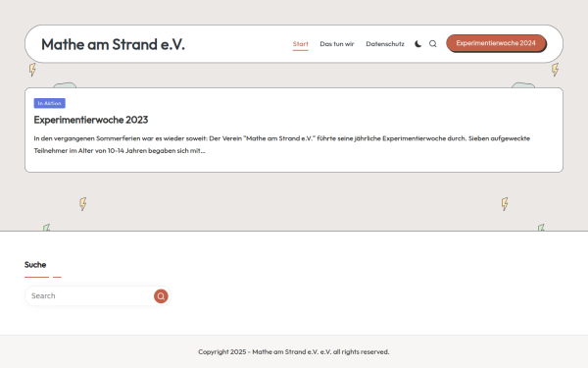This screenshot has width=588, height=368.
Task: Toggle dark mode with the moon icon
Action: 417,44
